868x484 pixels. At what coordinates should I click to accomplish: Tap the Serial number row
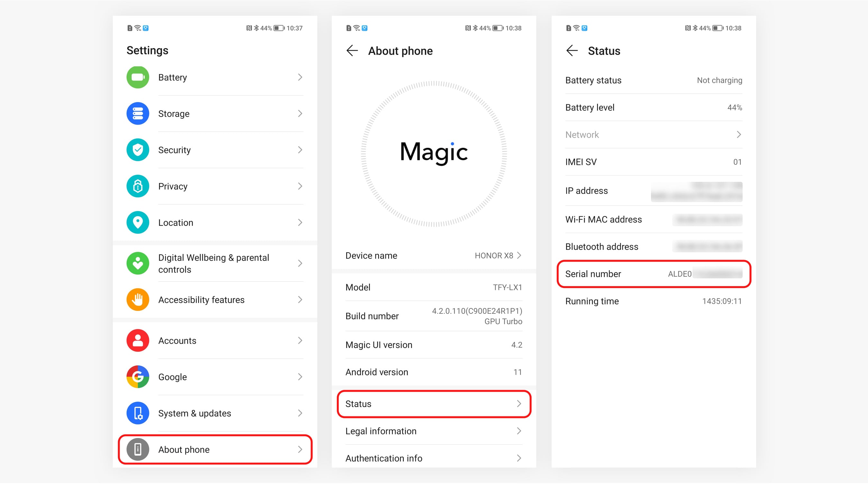(653, 274)
